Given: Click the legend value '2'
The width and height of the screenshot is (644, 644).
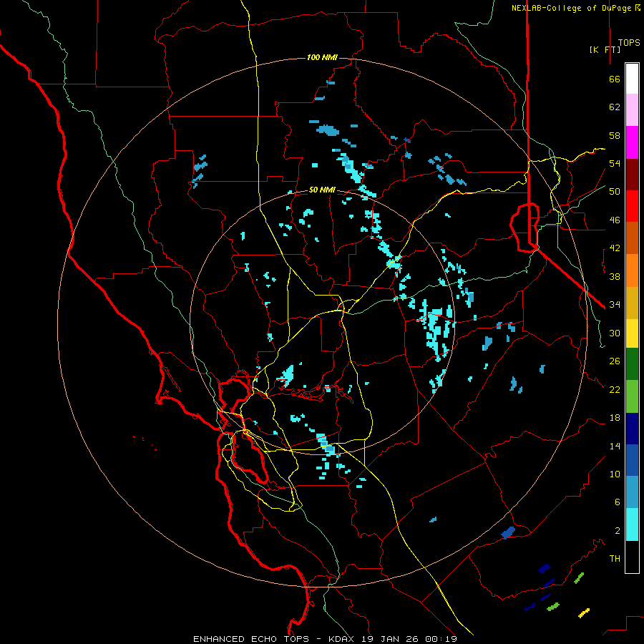Looking at the screenshot, I should 618,531.
